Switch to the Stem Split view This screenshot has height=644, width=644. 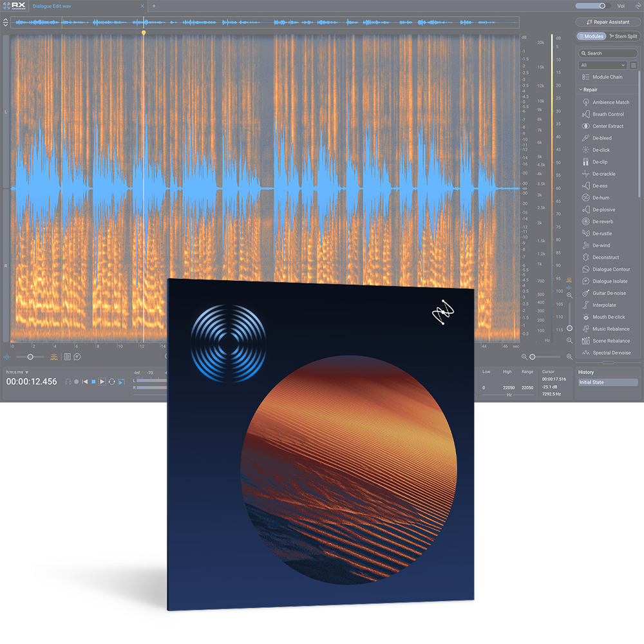click(x=623, y=36)
